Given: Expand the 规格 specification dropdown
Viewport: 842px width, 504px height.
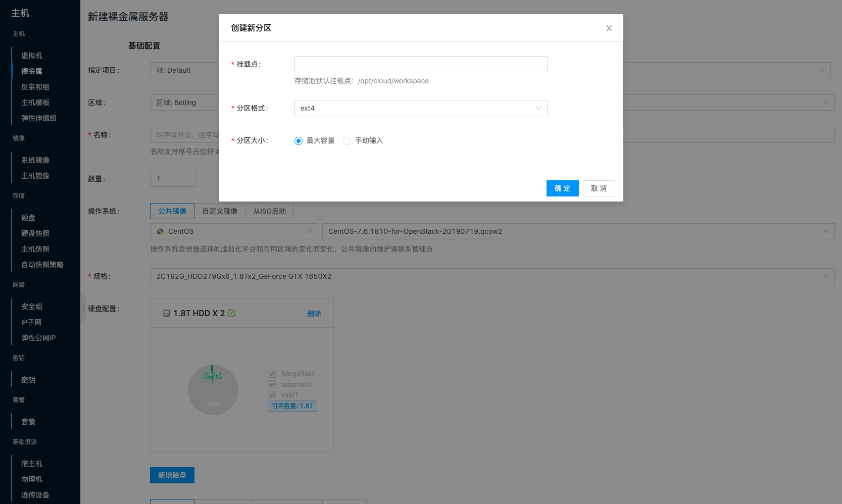Looking at the screenshot, I should pyautogui.click(x=492, y=276).
